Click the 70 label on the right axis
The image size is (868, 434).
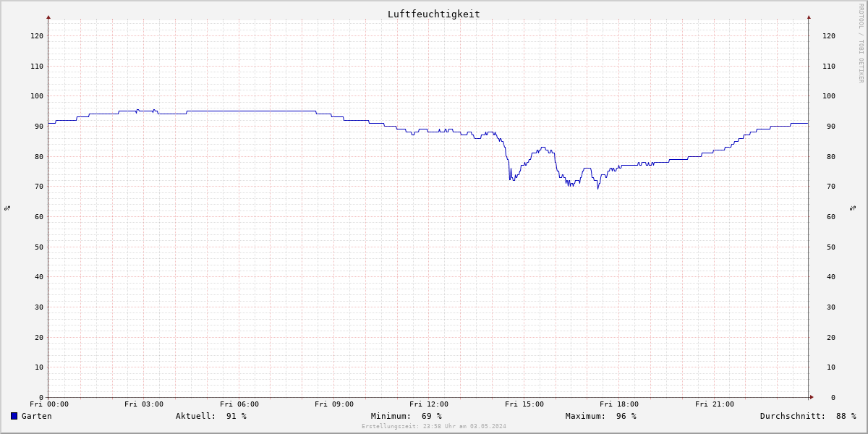point(831,186)
